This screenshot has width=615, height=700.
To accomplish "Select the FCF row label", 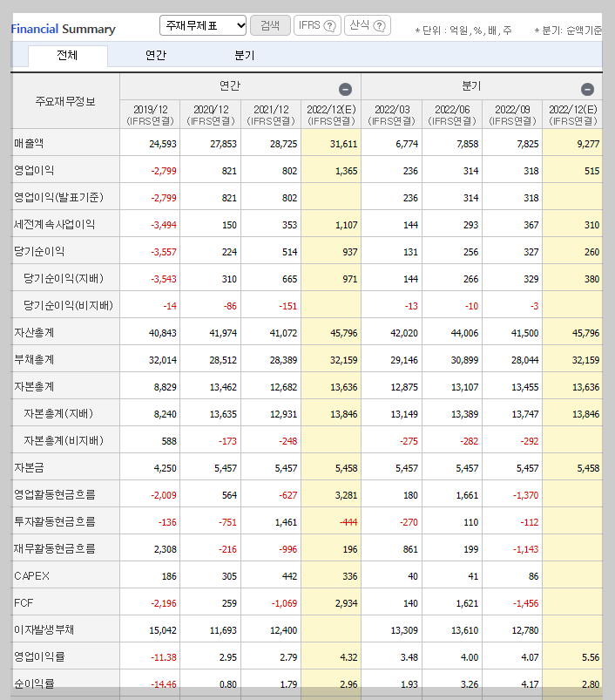I will pos(24,603).
